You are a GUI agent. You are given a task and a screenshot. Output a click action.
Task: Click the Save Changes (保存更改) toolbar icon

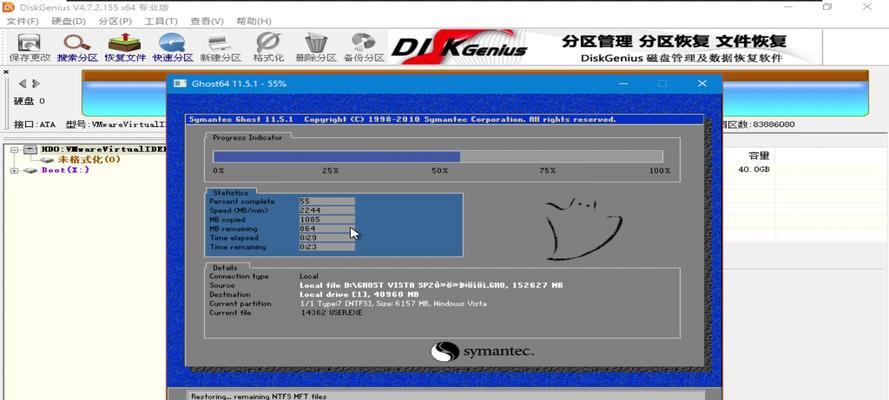(29, 48)
